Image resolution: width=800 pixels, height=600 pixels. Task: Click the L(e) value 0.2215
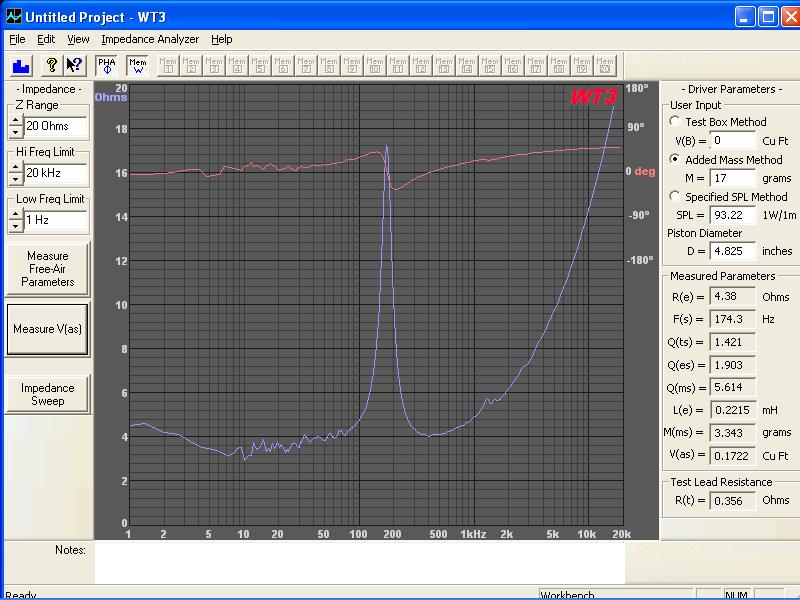tap(732, 410)
